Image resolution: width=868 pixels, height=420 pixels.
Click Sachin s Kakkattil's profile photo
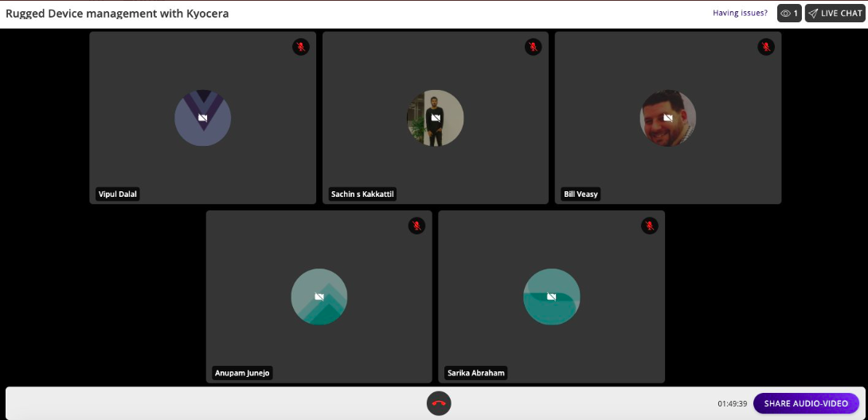coord(435,118)
